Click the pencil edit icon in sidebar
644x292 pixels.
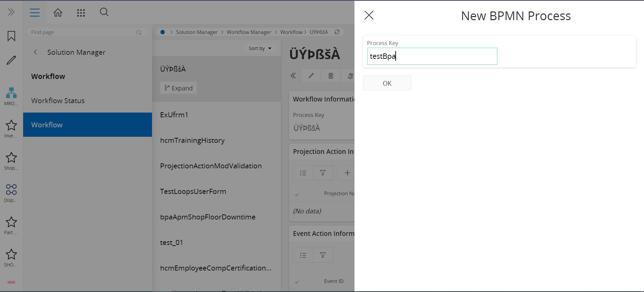[x=11, y=60]
